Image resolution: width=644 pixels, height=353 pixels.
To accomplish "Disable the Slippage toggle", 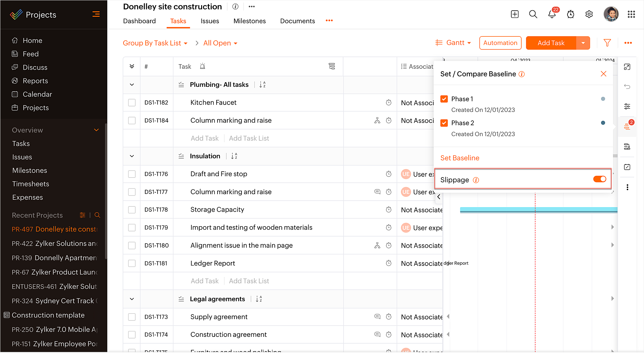I will 599,179.
